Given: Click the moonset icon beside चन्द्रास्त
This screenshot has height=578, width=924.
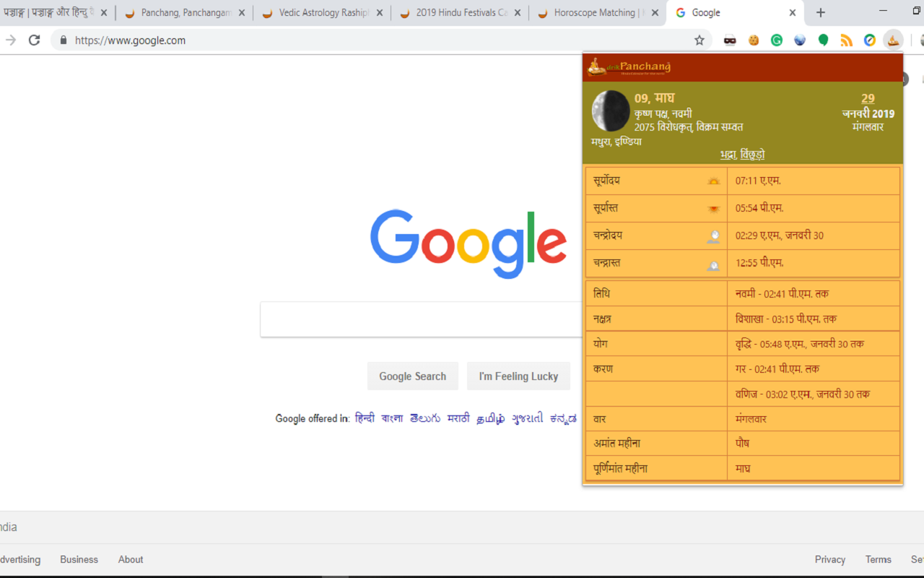Looking at the screenshot, I should tap(713, 263).
